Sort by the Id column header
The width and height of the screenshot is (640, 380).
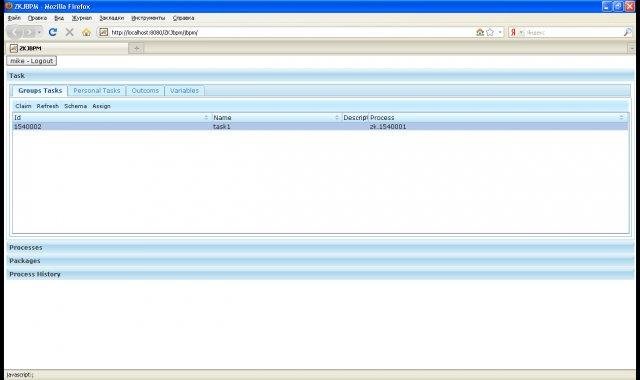pos(112,117)
